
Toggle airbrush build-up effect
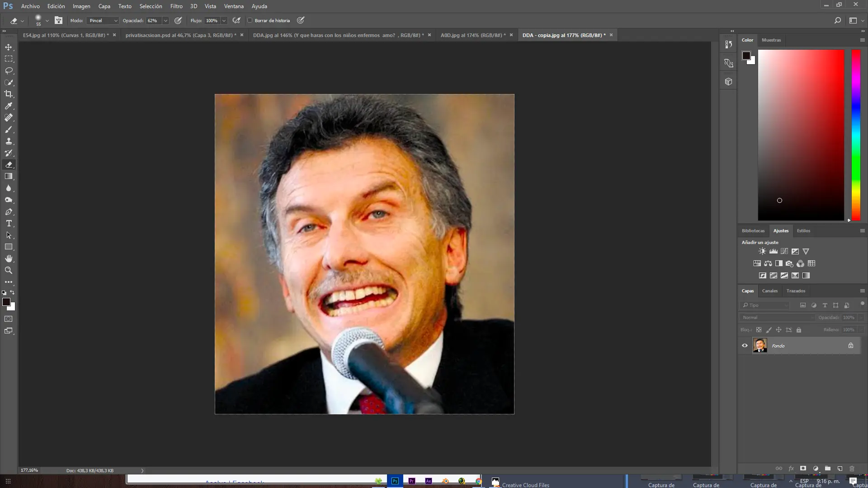click(x=236, y=20)
